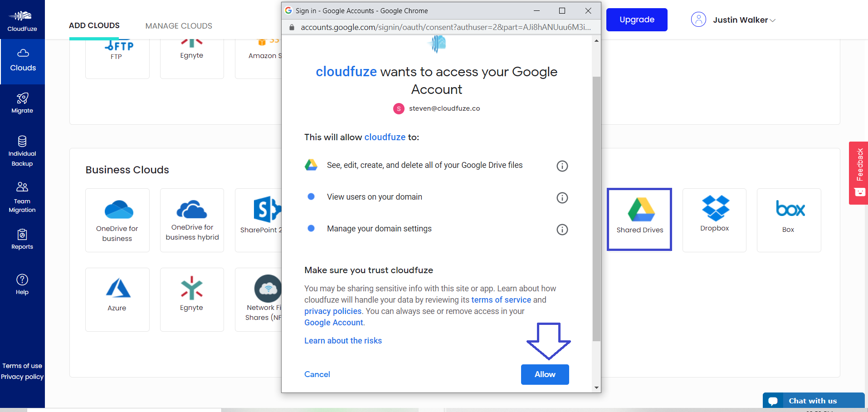Open the Google Account link
868x412 pixels.
(334, 323)
